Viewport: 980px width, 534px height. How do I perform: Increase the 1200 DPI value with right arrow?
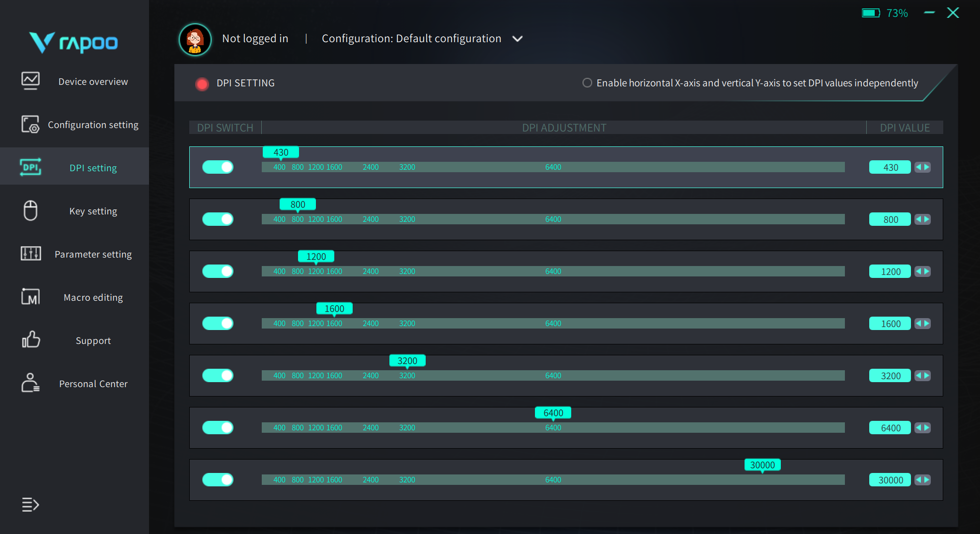tap(927, 271)
